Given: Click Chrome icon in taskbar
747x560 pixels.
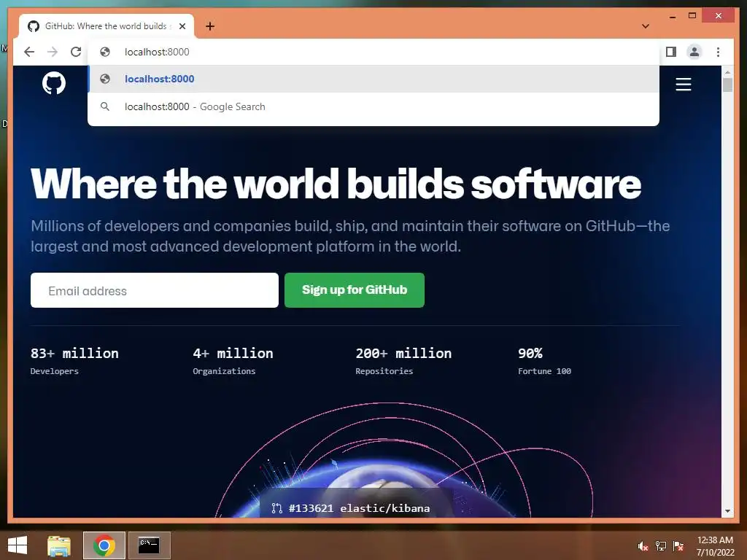Looking at the screenshot, I should (x=104, y=545).
